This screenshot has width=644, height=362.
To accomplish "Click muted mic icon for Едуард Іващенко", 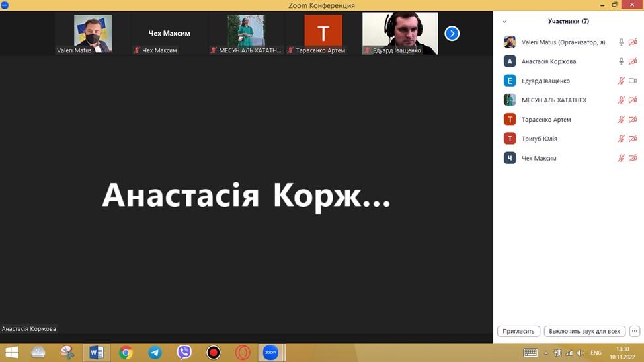I will (621, 81).
